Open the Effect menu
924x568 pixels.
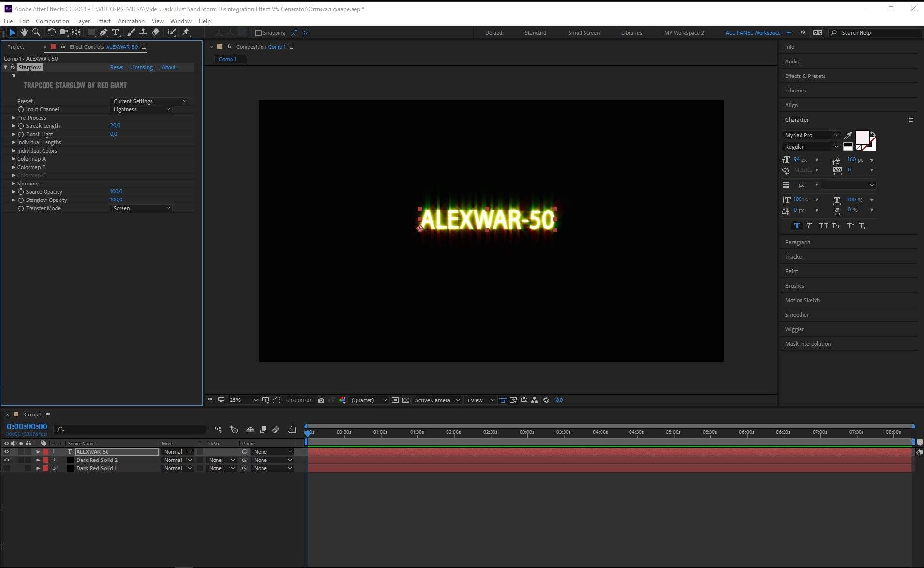point(103,21)
